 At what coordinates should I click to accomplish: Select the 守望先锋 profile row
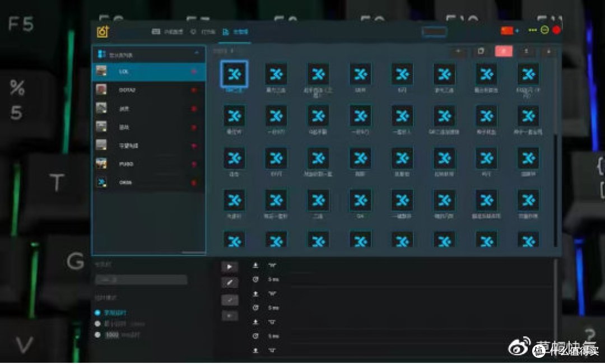coord(149,146)
